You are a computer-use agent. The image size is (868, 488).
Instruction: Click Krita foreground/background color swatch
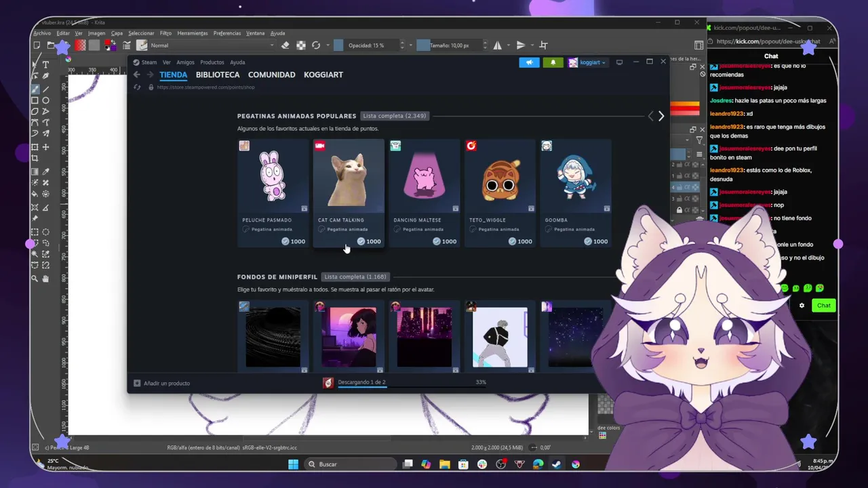tap(109, 45)
